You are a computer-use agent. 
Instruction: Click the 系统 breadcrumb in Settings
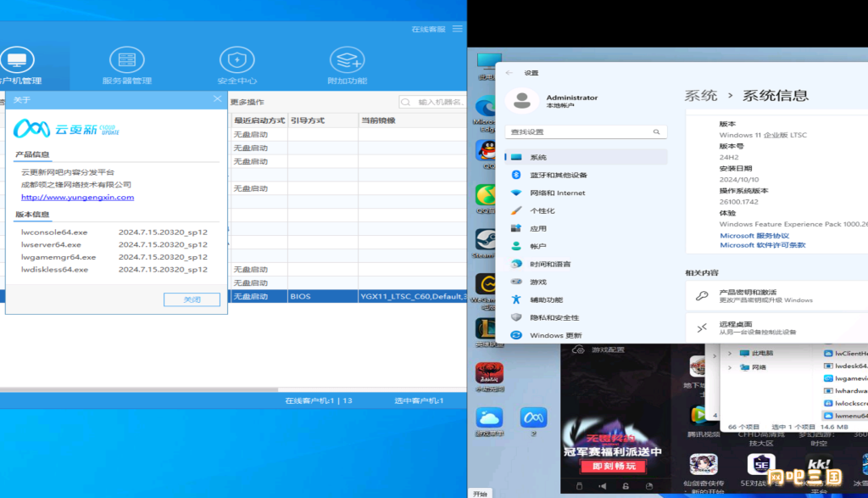click(x=701, y=95)
